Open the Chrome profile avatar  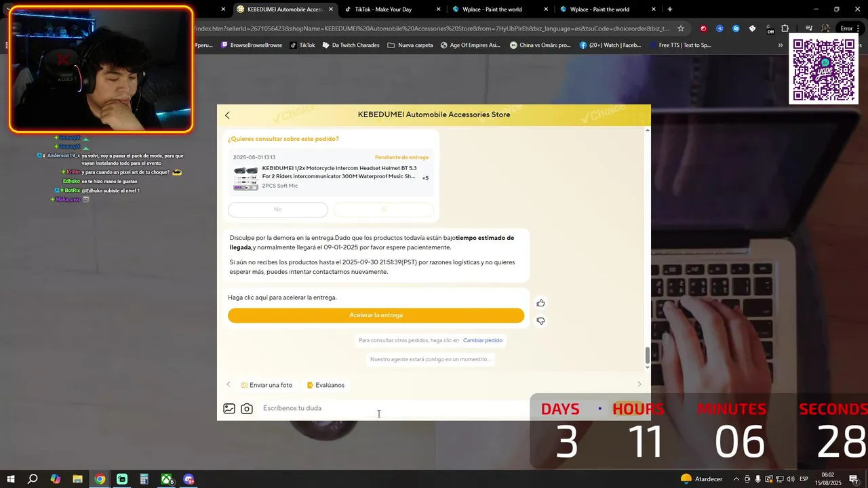pos(825,28)
